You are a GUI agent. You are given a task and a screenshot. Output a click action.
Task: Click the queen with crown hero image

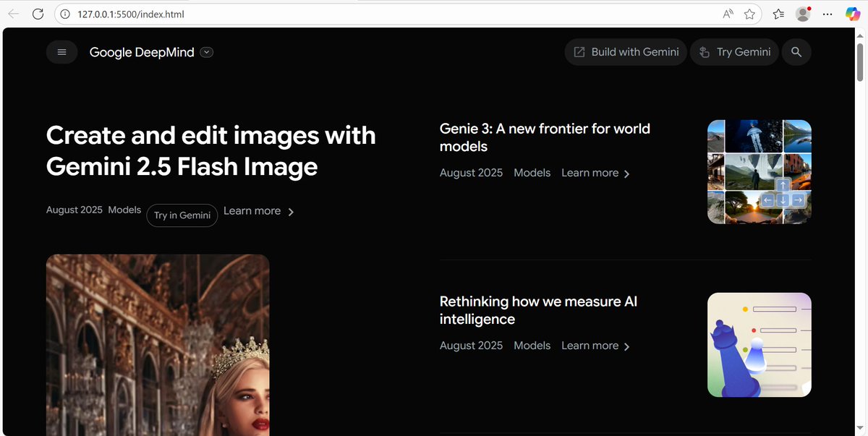(x=158, y=345)
